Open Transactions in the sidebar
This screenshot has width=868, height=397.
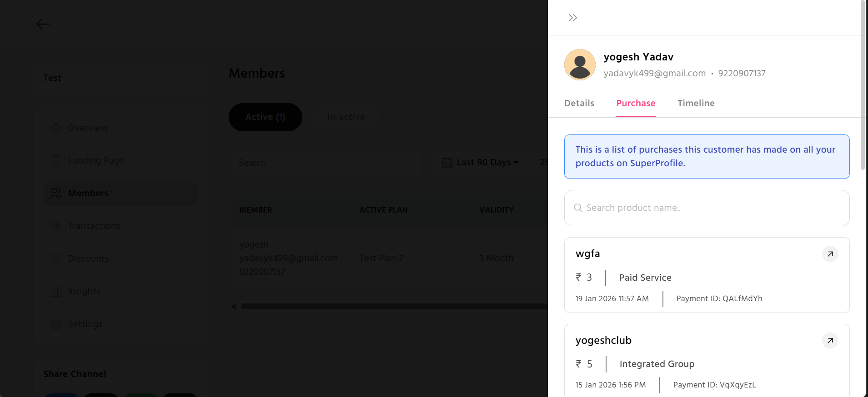point(94,226)
